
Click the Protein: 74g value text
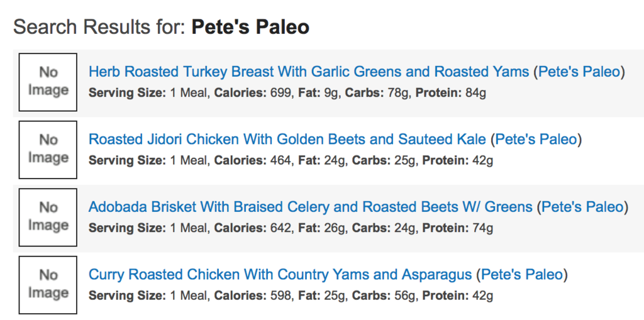(457, 228)
